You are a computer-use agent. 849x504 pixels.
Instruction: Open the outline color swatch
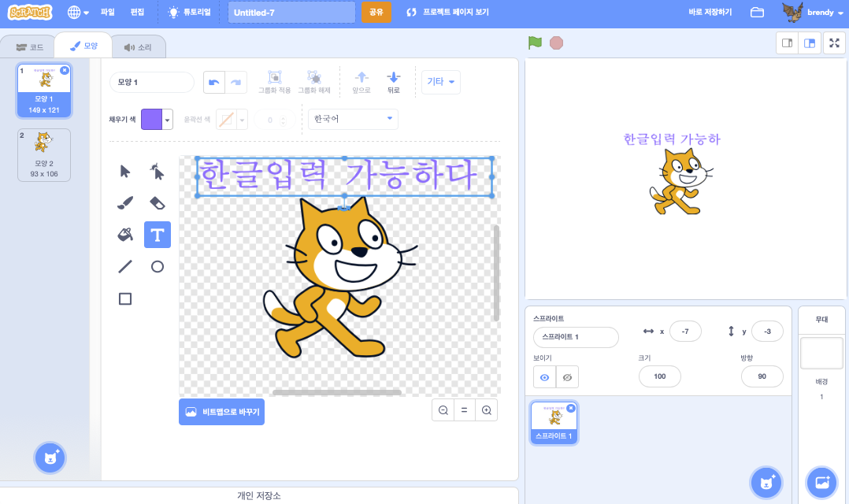(232, 120)
